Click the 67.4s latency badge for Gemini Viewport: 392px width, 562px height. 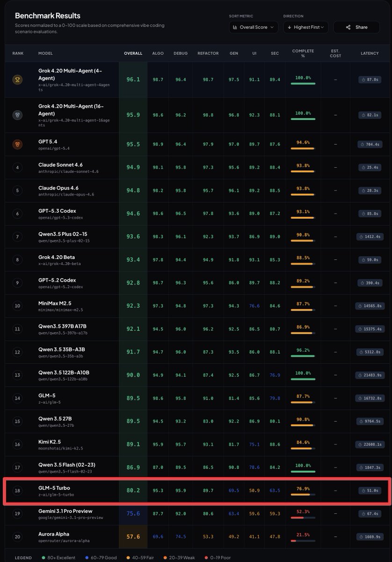(x=370, y=513)
